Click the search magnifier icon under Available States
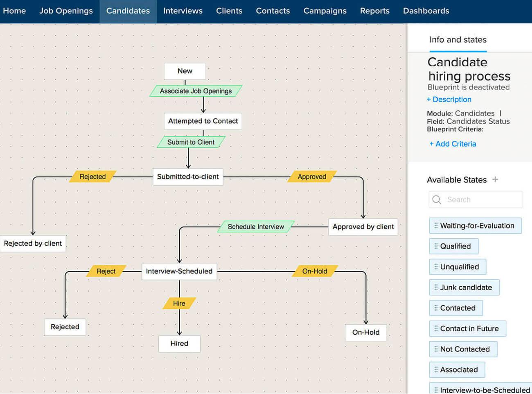The height and width of the screenshot is (394, 532). pyautogui.click(x=436, y=199)
